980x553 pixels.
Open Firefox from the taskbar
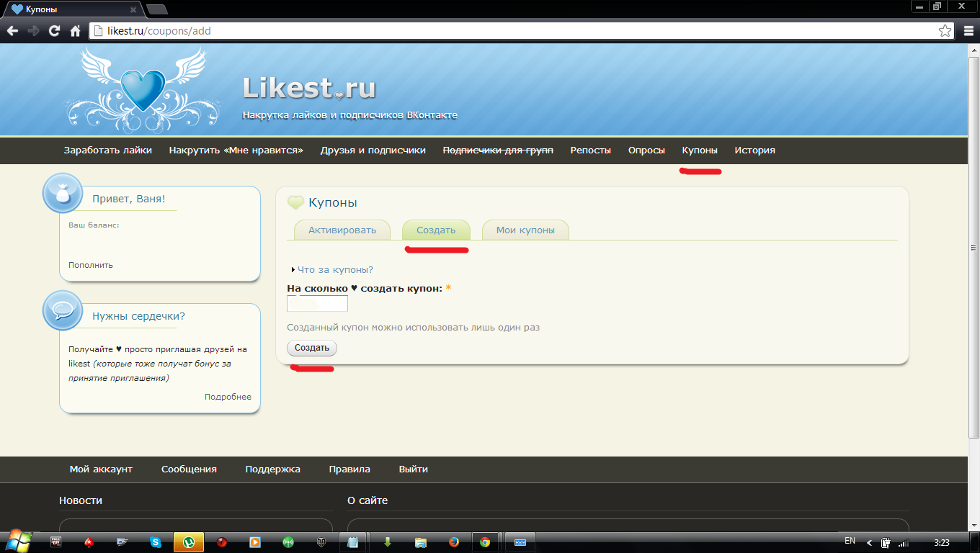(x=454, y=542)
